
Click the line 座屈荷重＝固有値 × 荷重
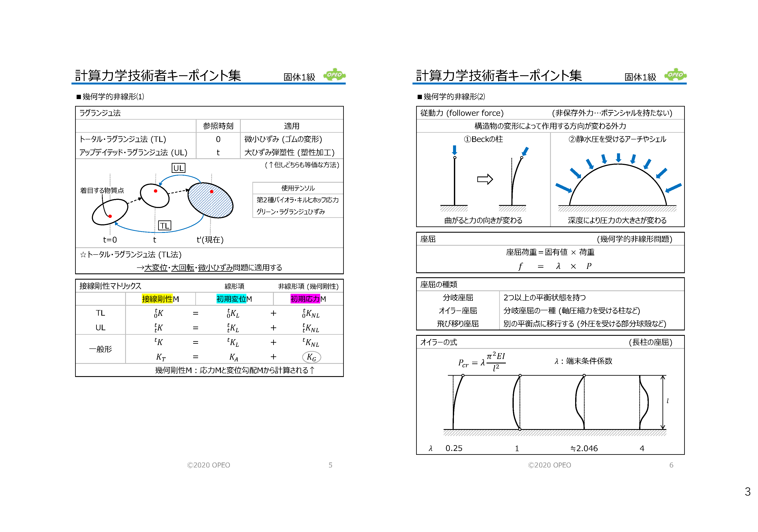pos(550,252)
